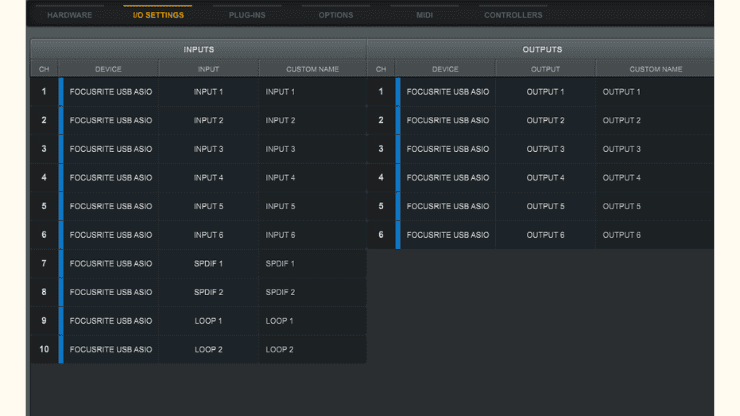Change OUTPUT 6 destination assignment
740x416 pixels.
tap(546, 235)
